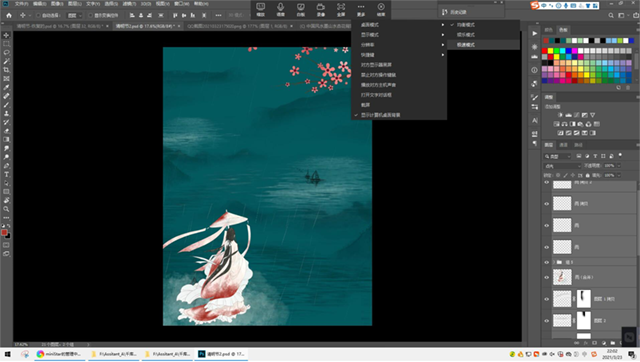
Task: Click the Home icon in the options bar
Action: [x=9, y=15]
